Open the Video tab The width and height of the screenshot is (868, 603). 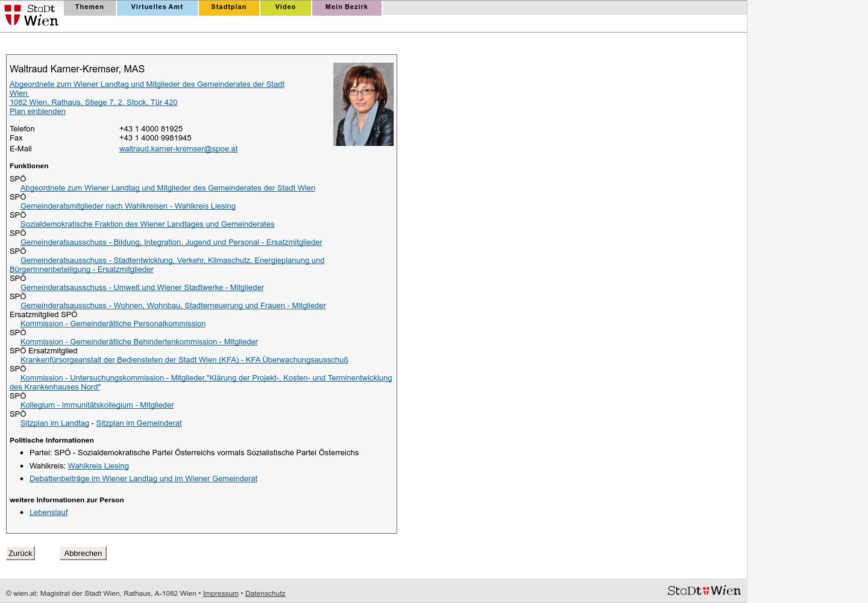point(285,7)
